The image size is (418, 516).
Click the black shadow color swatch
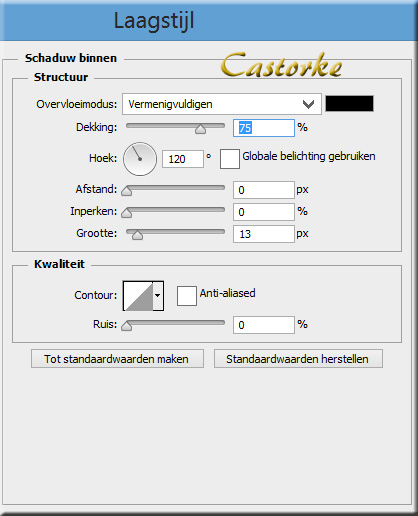(349, 104)
